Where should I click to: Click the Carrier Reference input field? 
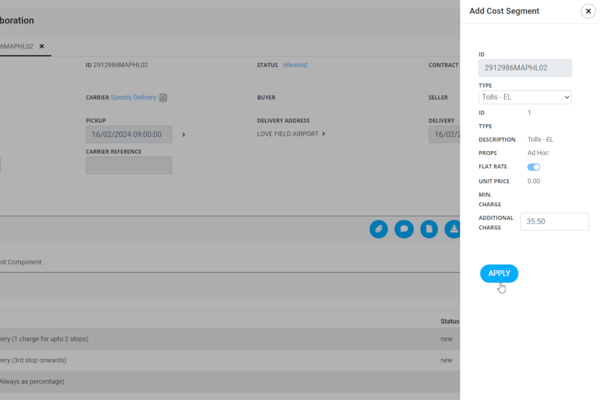(x=129, y=165)
